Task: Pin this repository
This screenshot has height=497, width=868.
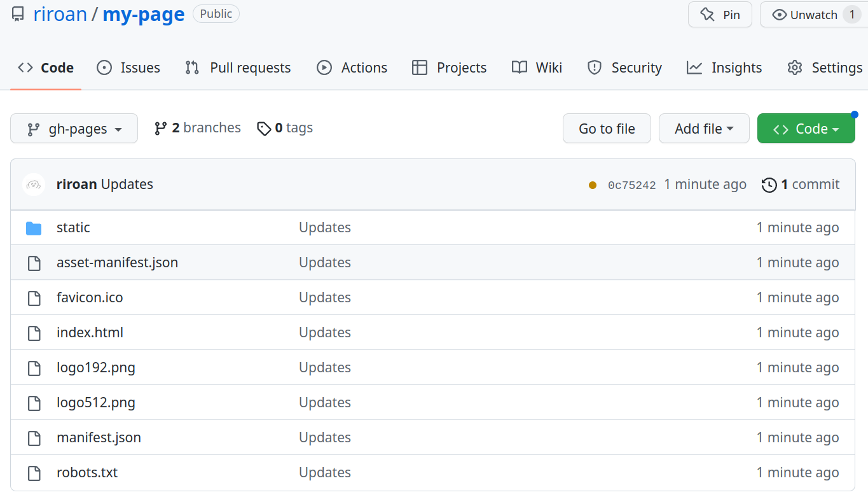Action: pyautogui.click(x=720, y=15)
